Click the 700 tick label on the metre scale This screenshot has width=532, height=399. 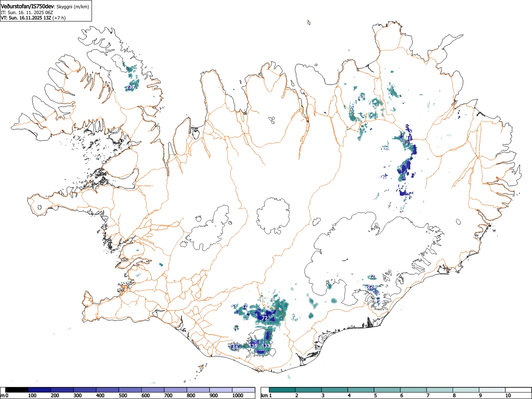168,396
